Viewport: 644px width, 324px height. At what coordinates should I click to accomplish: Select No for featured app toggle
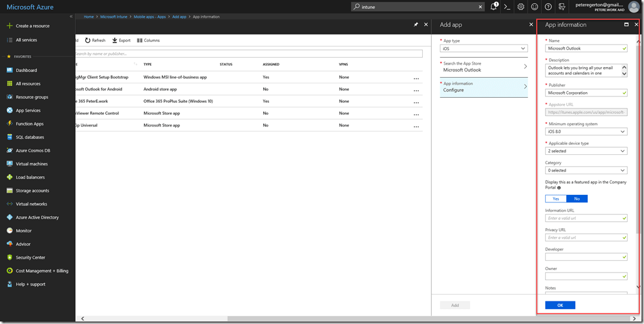tap(577, 199)
